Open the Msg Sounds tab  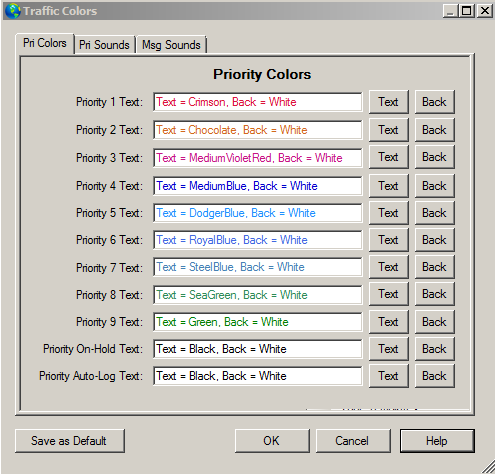pos(171,45)
